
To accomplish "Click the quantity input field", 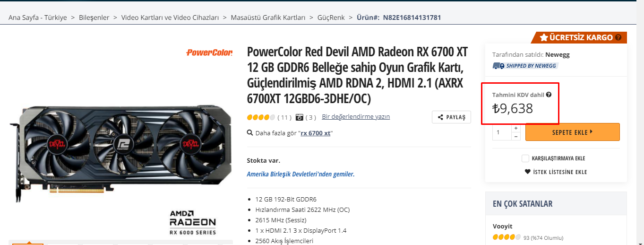I will (x=502, y=132).
